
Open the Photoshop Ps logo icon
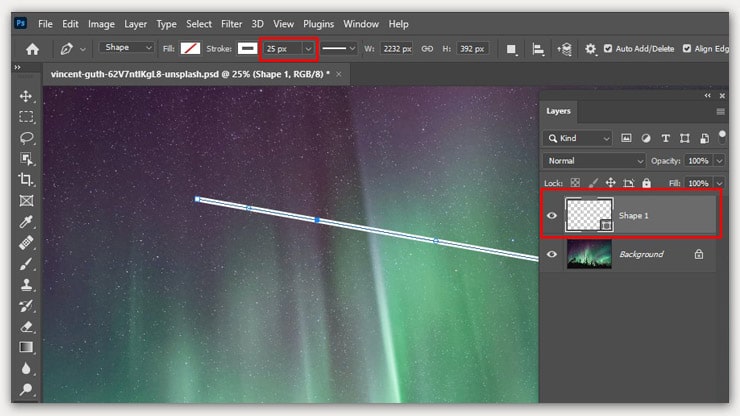(x=20, y=23)
